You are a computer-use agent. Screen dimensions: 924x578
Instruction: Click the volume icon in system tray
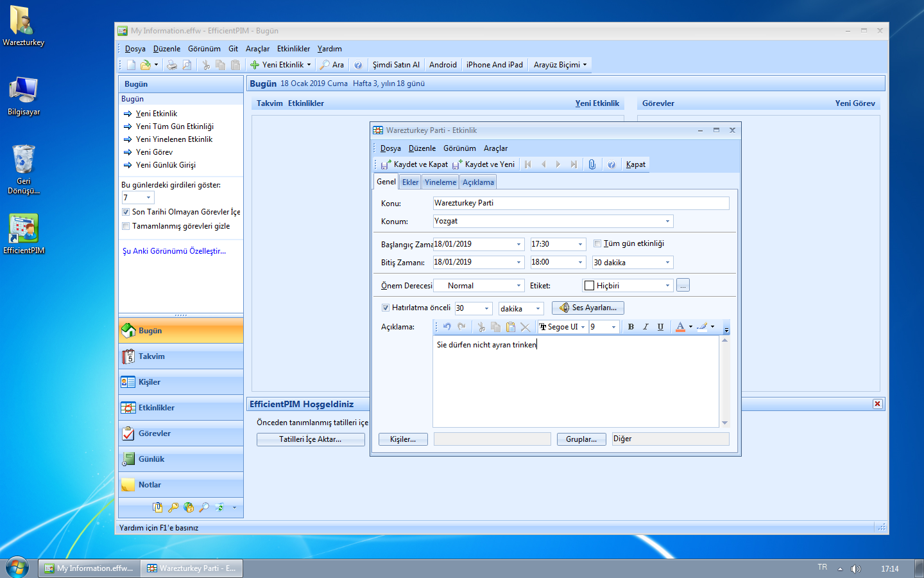[856, 569]
